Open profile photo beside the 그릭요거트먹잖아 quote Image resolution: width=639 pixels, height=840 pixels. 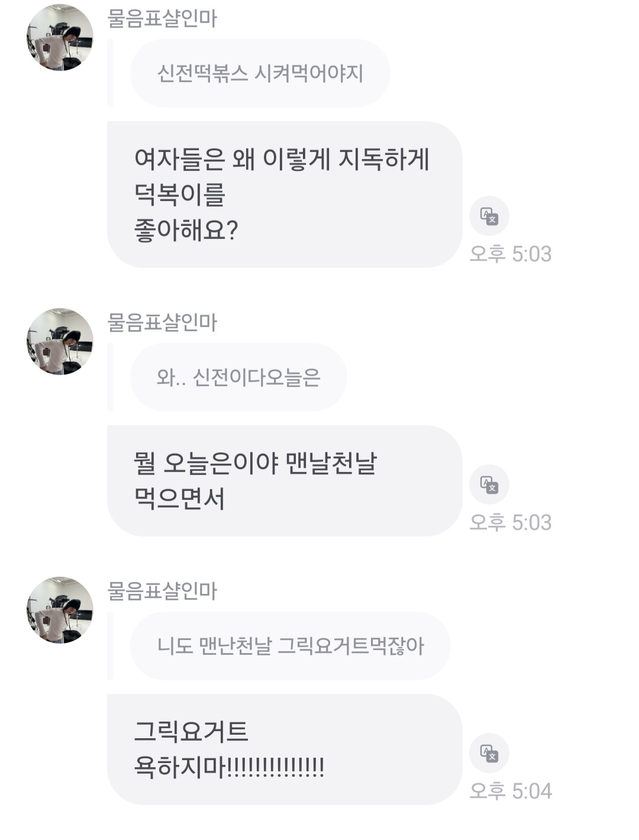[60, 610]
